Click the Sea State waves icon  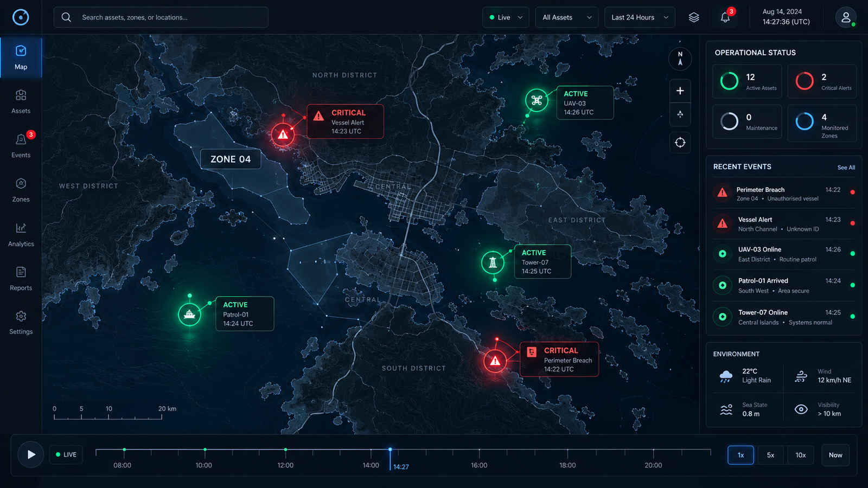pyautogui.click(x=726, y=409)
